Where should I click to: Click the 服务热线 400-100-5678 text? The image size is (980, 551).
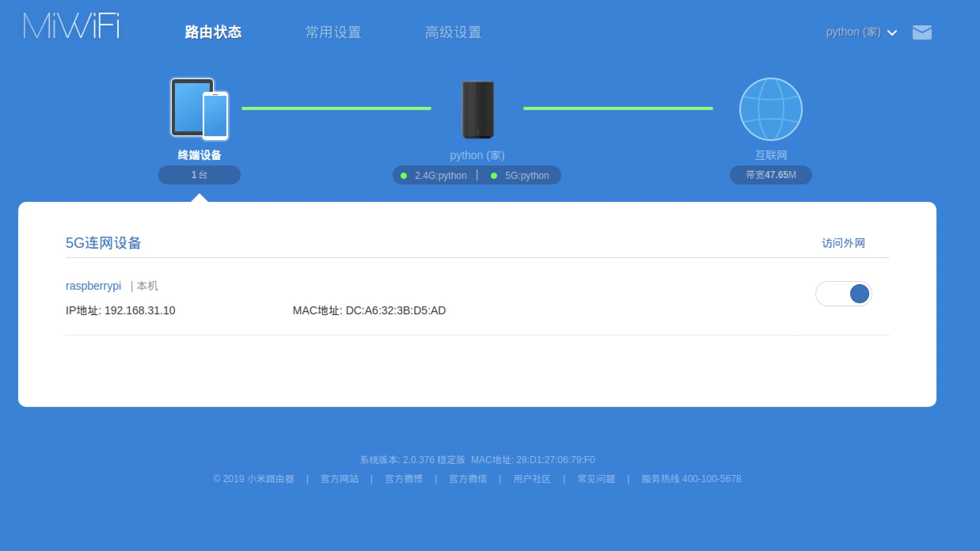(x=691, y=479)
